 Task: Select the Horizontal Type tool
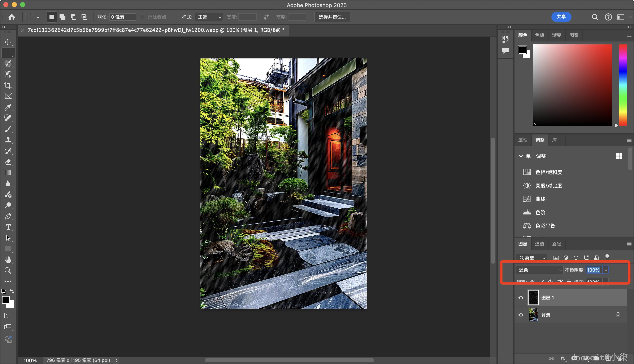click(x=8, y=227)
